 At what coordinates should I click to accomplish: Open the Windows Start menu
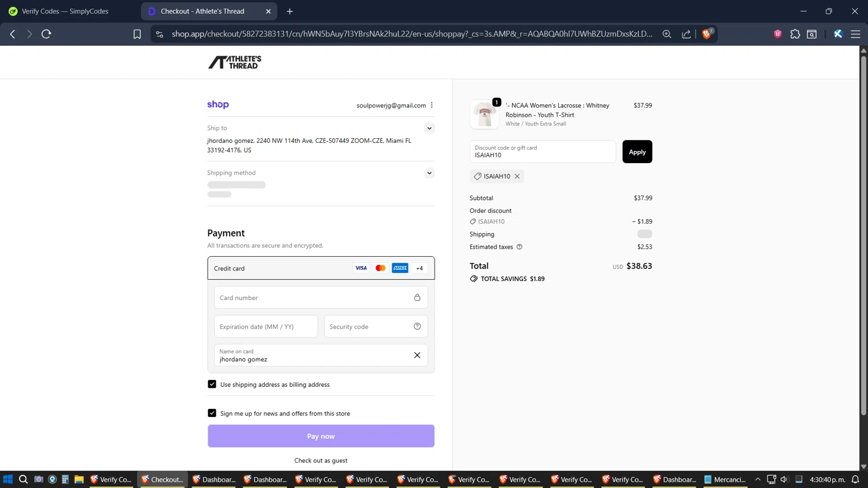pyautogui.click(x=8, y=479)
